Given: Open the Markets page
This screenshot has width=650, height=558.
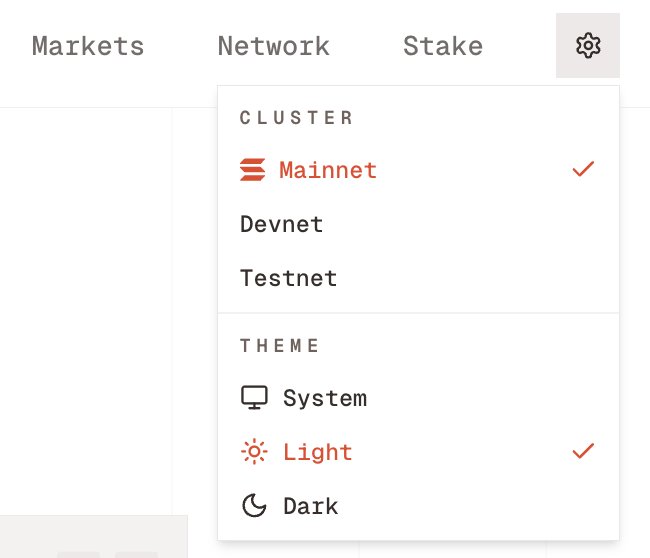Looking at the screenshot, I should [x=88, y=46].
